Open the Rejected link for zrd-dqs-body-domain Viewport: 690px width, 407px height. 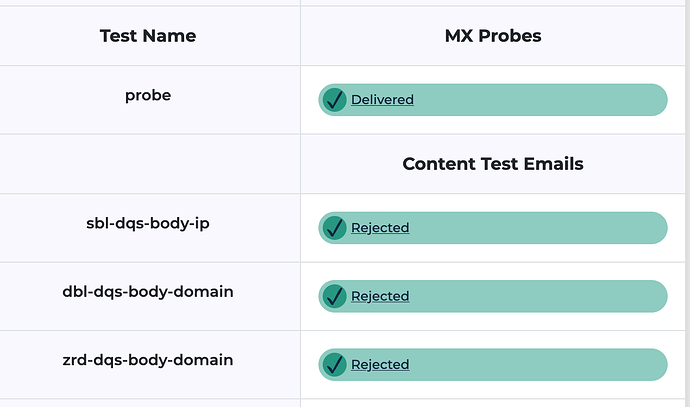380,364
